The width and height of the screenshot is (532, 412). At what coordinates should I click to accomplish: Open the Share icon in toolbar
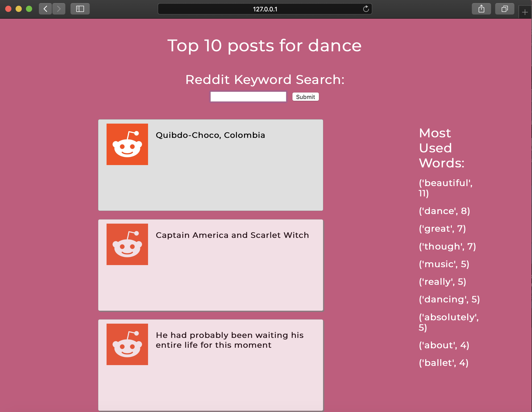tap(481, 9)
